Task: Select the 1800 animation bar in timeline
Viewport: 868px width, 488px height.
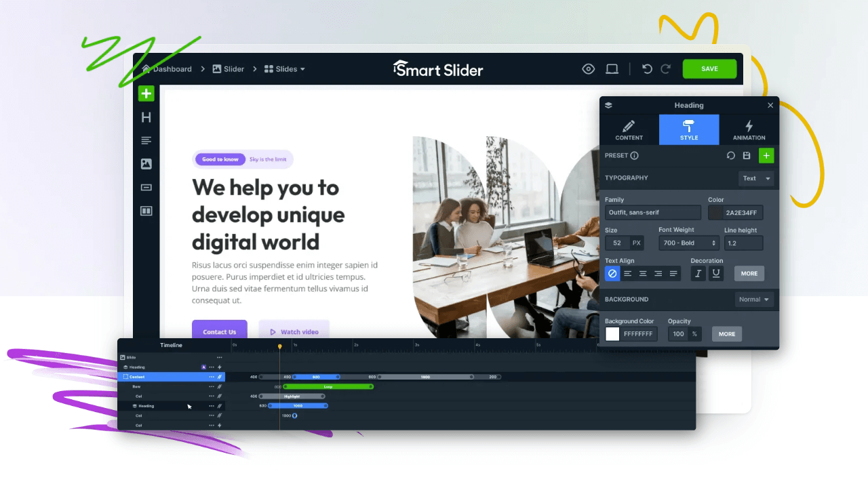Action: 425,377
